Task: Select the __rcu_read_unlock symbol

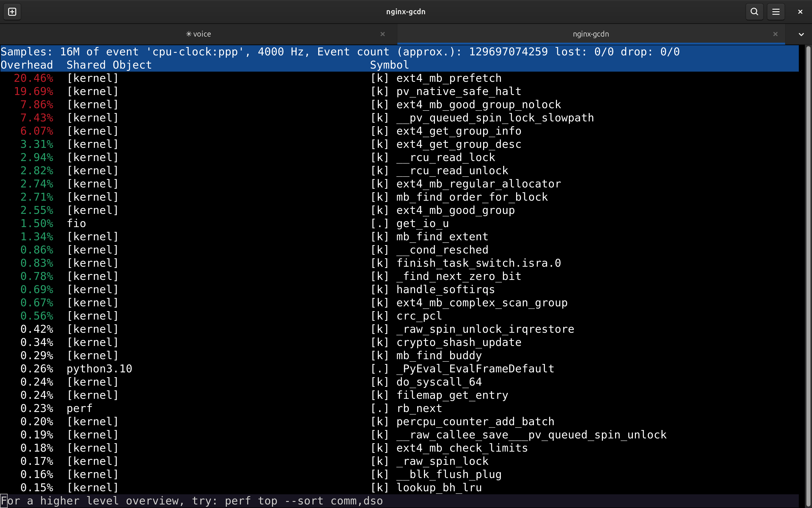Action: coord(452,171)
